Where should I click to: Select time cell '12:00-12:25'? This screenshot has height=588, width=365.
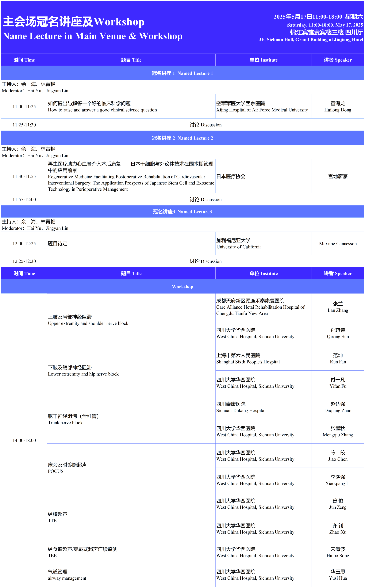point(24,243)
